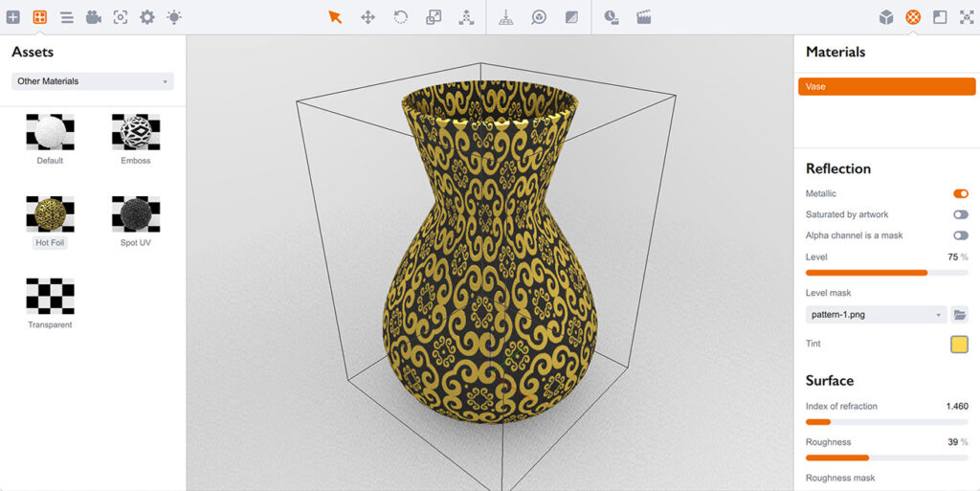Open settings gear in top toolbar

pyautogui.click(x=146, y=17)
